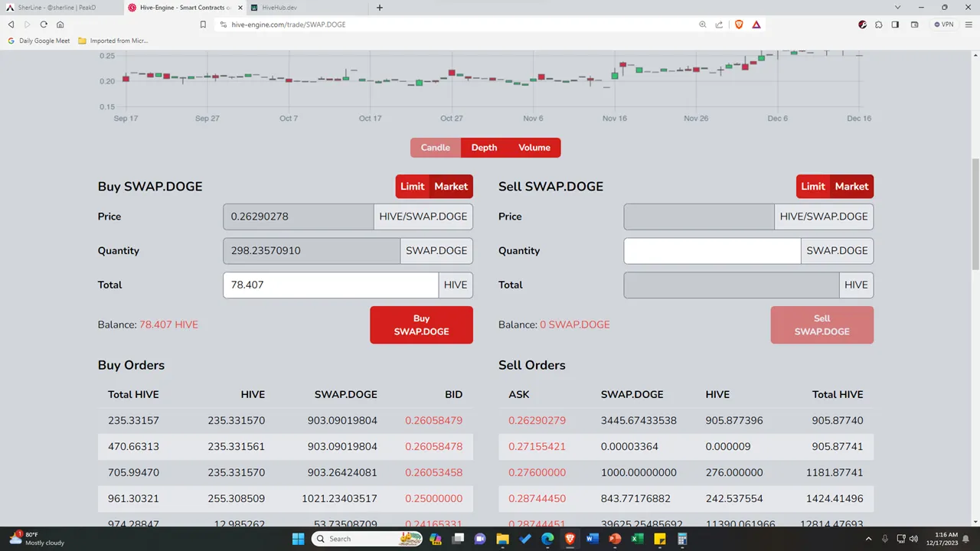This screenshot has height=551, width=980.
Task: Click the Buy SWAP.DOGE button
Action: [x=421, y=325]
